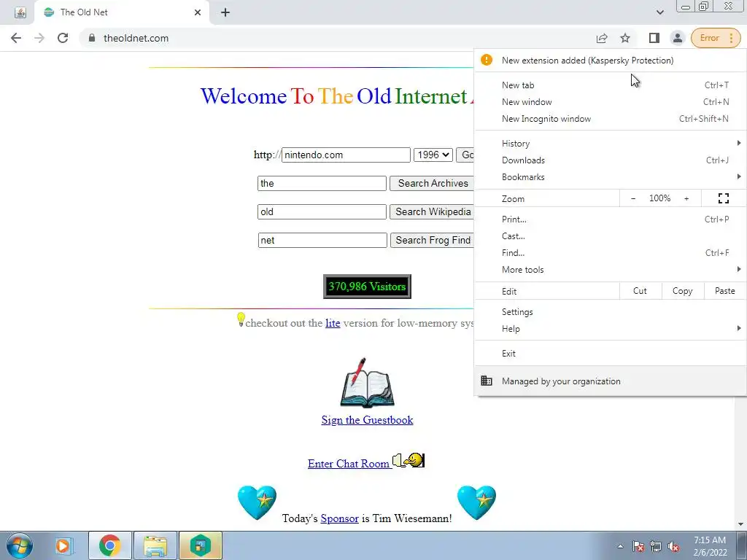This screenshot has height=560, width=747.
Task: Open the green hexagon taskbar app
Action: 201,545
